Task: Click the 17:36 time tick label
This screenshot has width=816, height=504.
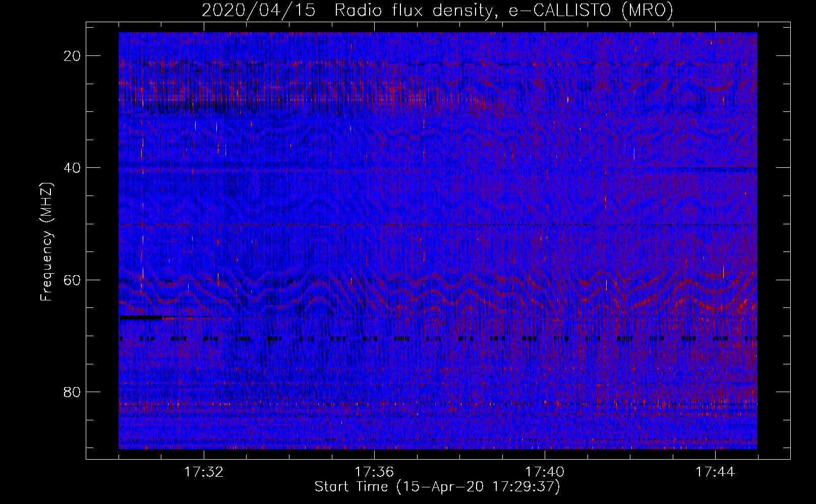Action: (374, 472)
